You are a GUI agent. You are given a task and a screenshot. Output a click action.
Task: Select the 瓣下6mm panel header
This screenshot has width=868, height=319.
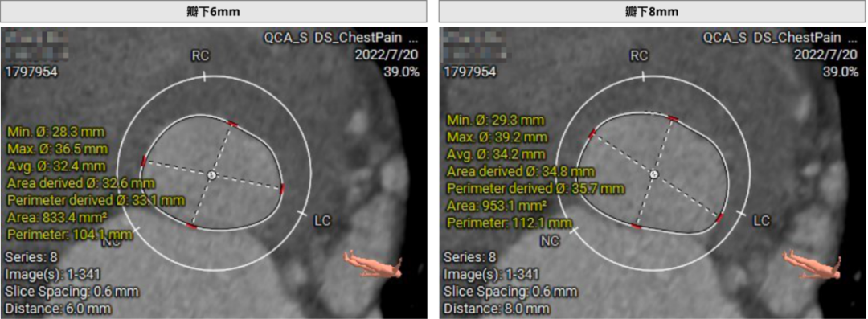pyautogui.click(x=214, y=11)
